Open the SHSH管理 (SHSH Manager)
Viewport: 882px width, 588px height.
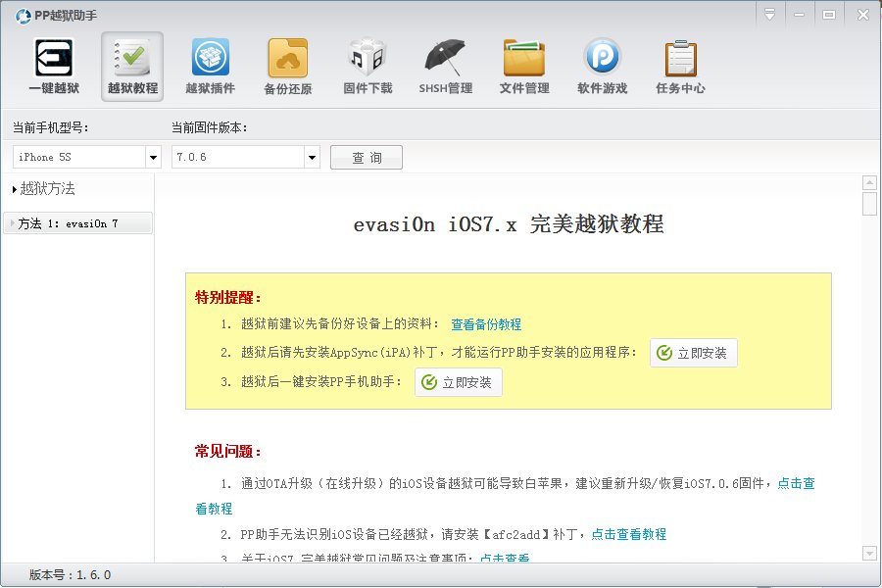445,66
